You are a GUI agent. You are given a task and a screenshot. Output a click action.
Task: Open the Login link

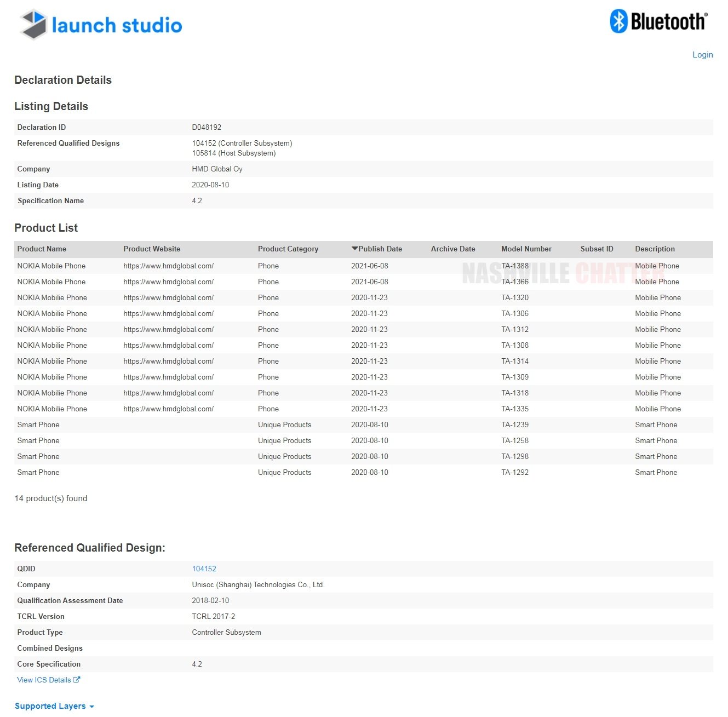(x=702, y=55)
